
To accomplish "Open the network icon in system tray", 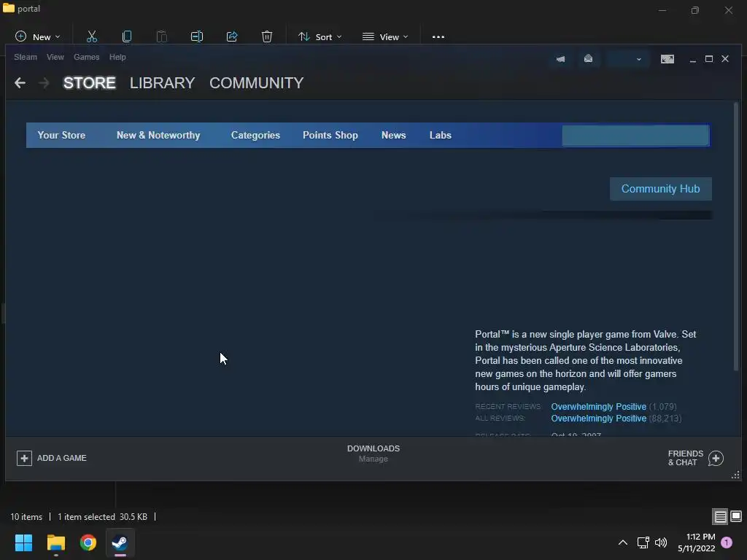I will (643, 542).
